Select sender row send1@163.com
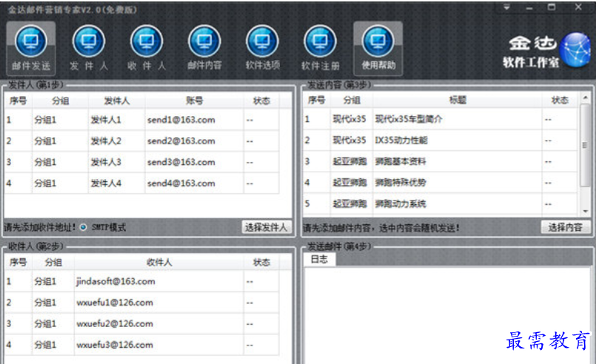 (x=141, y=120)
